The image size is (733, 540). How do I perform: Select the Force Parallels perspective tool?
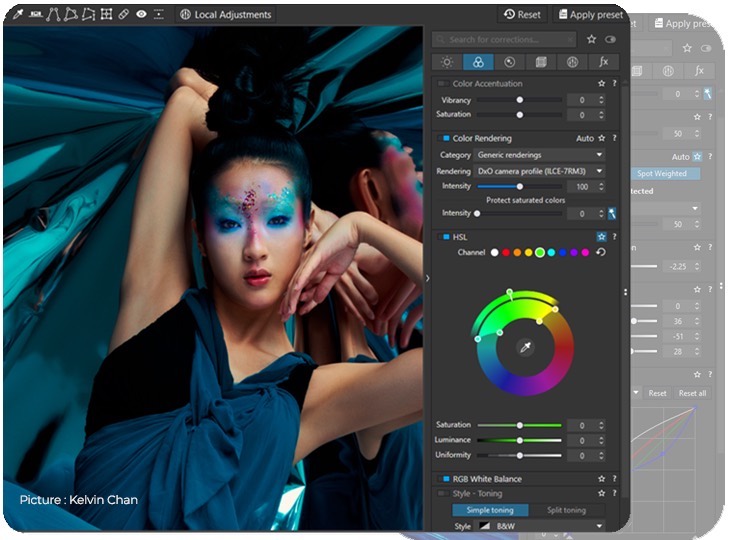(53, 14)
